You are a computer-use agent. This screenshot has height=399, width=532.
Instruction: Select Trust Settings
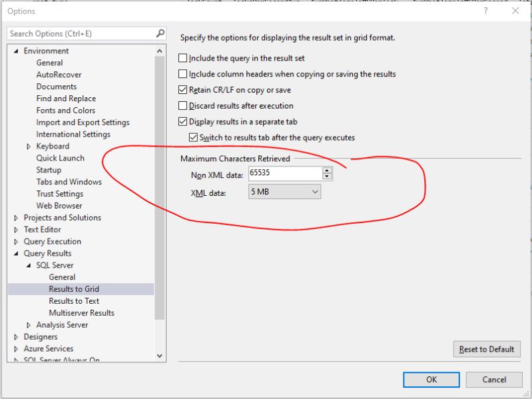60,194
